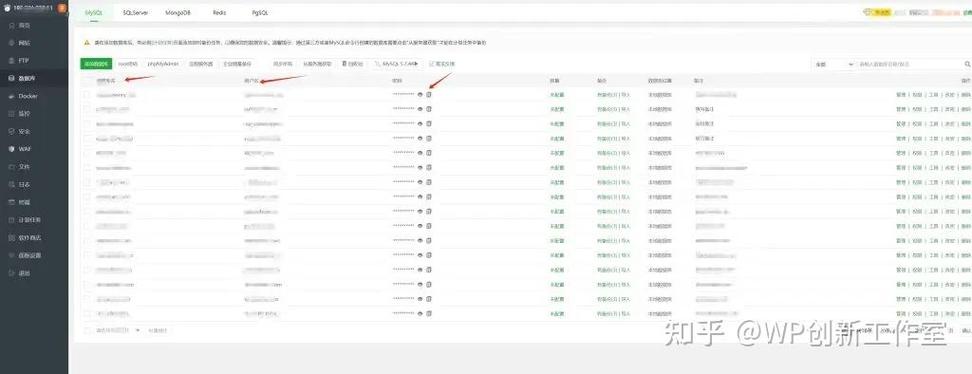972x374 pixels.
Task: Click 权限 link in the first database row
Action: tap(917, 95)
